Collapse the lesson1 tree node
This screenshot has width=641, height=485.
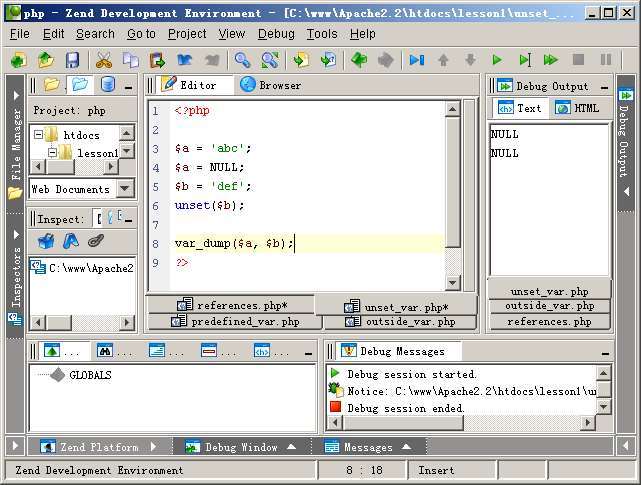52,153
